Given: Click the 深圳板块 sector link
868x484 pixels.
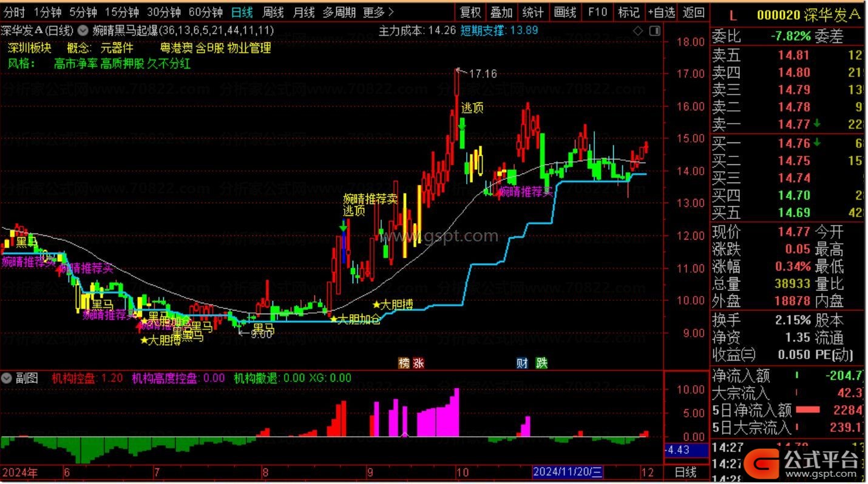Looking at the screenshot, I should click(30, 48).
